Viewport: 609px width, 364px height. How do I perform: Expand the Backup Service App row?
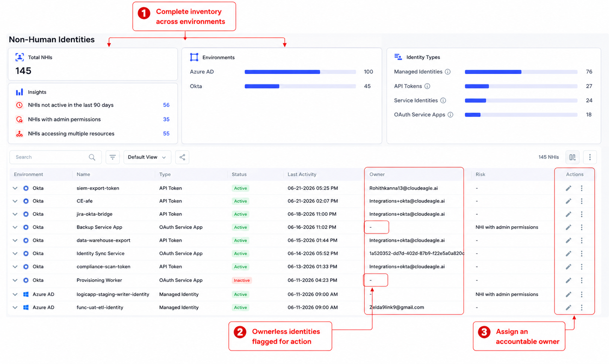(15, 227)
